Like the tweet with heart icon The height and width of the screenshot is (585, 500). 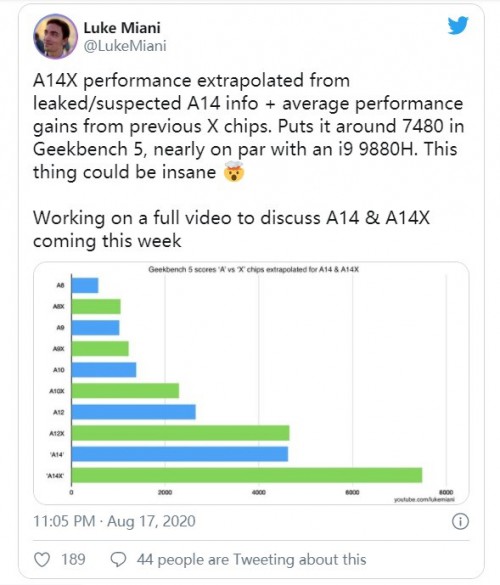(42, 560)
